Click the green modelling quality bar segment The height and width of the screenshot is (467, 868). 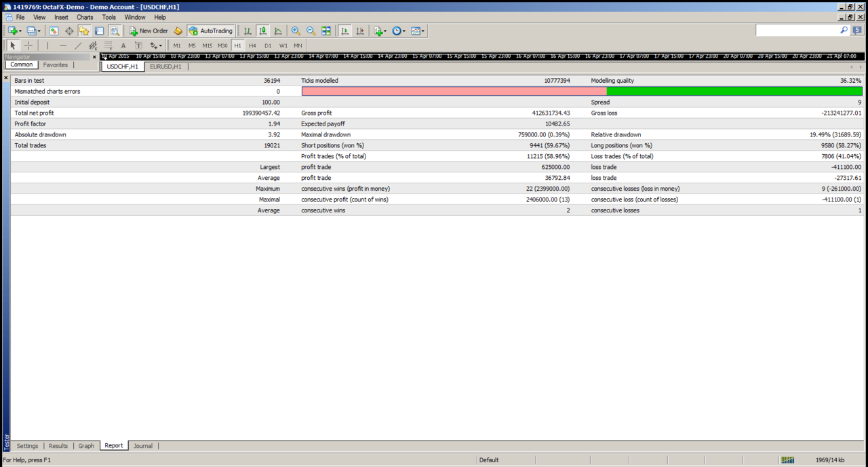click(x=734, y=91)
